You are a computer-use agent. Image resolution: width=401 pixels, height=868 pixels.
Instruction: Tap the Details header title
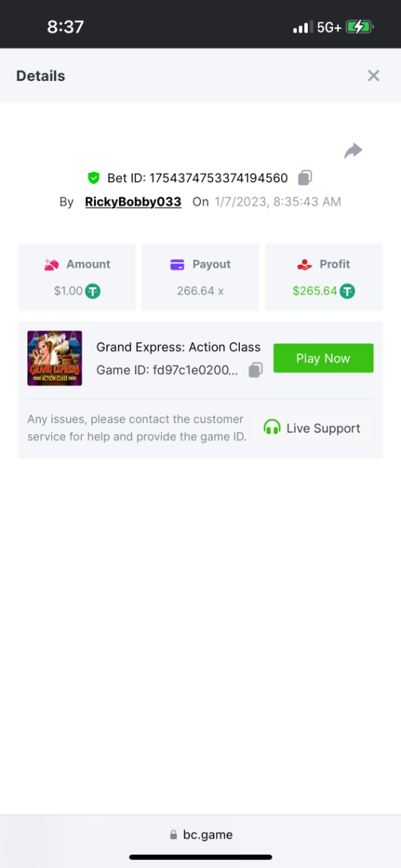click(x=40, y=76)
